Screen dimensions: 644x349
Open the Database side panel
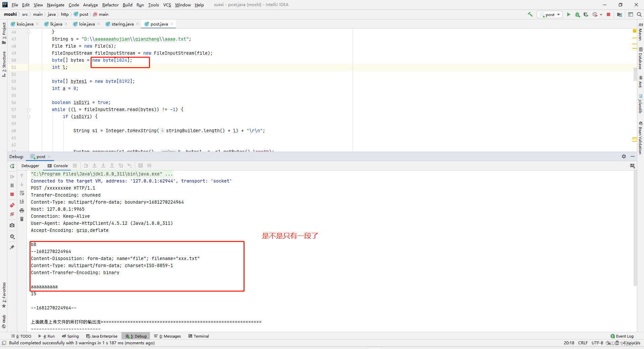[x=640, y=58]
